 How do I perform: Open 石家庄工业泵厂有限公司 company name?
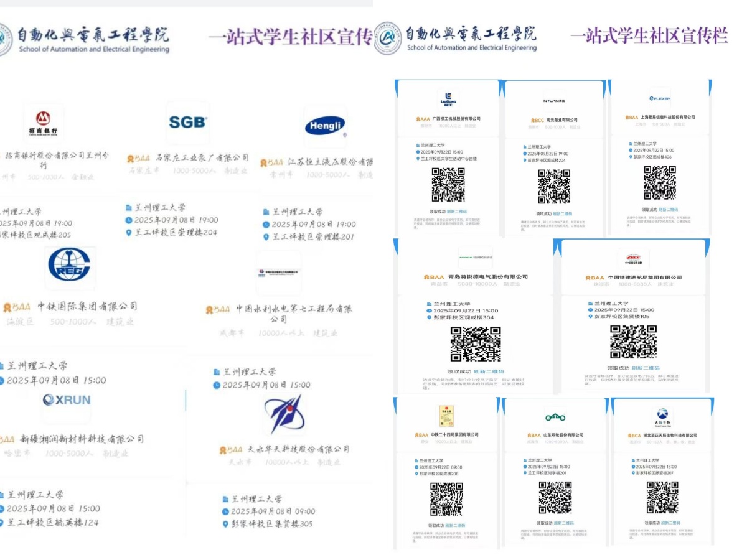pos(192,158)
